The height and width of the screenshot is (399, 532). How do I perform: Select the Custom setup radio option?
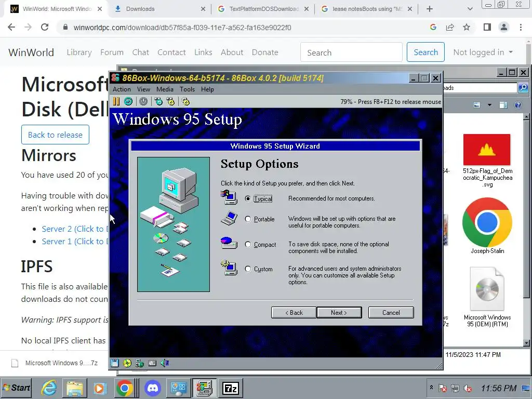coord(248,269)
